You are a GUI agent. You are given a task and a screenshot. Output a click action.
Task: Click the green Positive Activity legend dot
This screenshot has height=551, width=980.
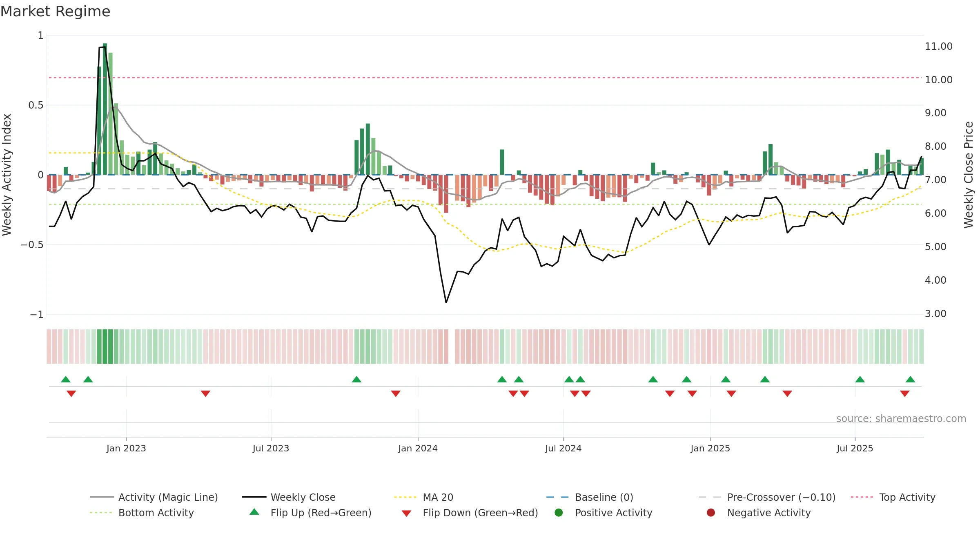click(559, 513)
